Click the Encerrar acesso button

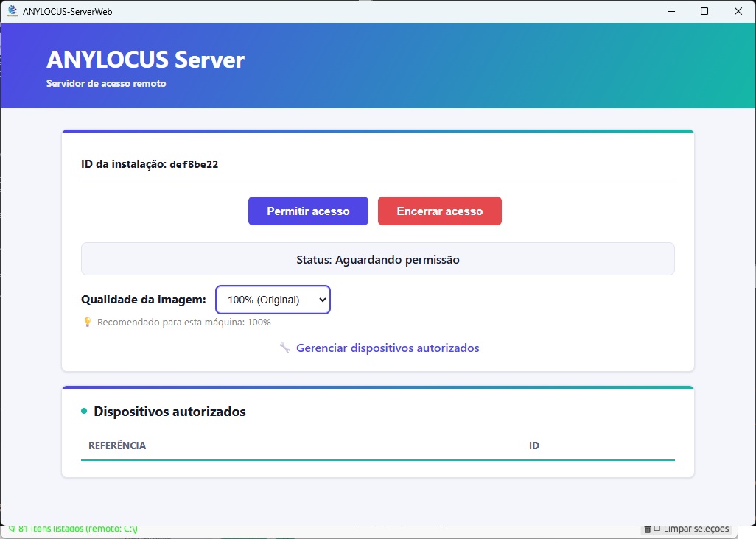click(x=440, y=211)
